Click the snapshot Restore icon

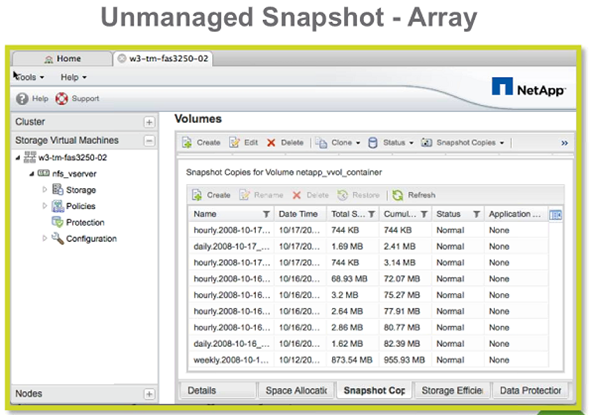coord(342,195)
